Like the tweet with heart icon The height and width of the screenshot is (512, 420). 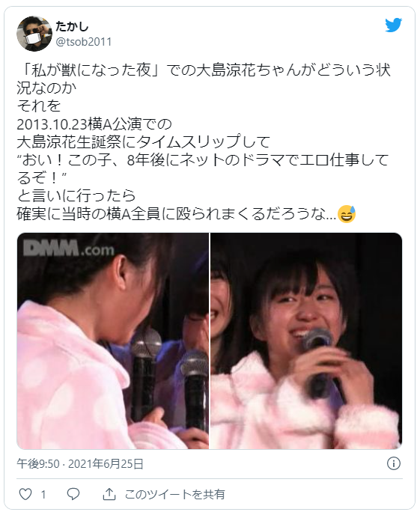25,494
